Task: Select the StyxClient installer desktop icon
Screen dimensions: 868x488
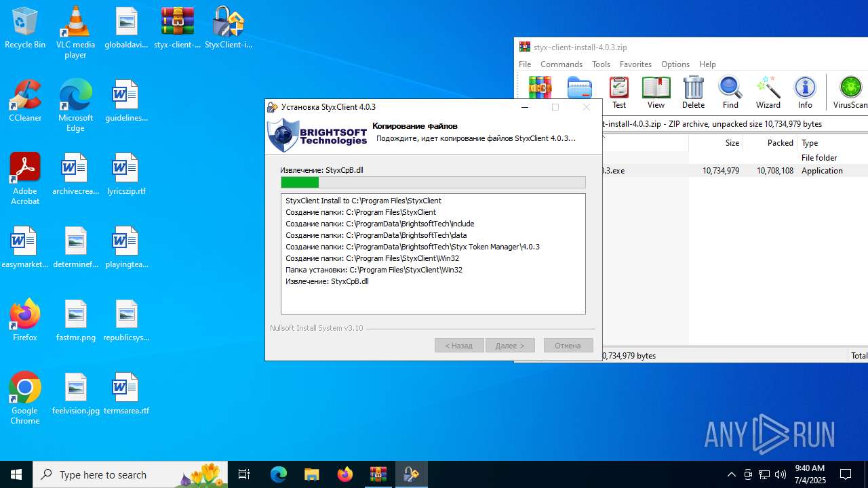Action: pos(229,28)
